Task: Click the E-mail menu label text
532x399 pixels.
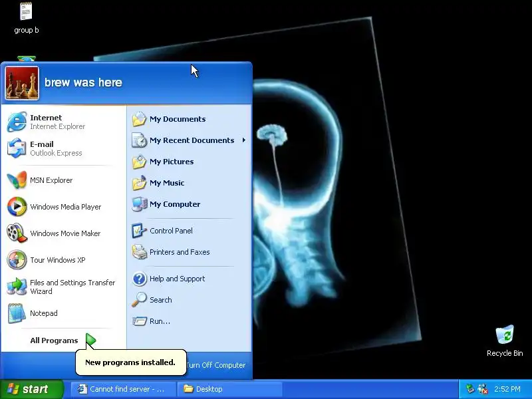Action: [x=42, y=144]
